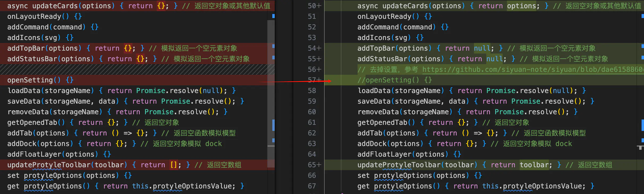The image size is (644, 194).
Task: Click line number 67 in the gutter
Action: pyautogui.click(x=312, y=186)
